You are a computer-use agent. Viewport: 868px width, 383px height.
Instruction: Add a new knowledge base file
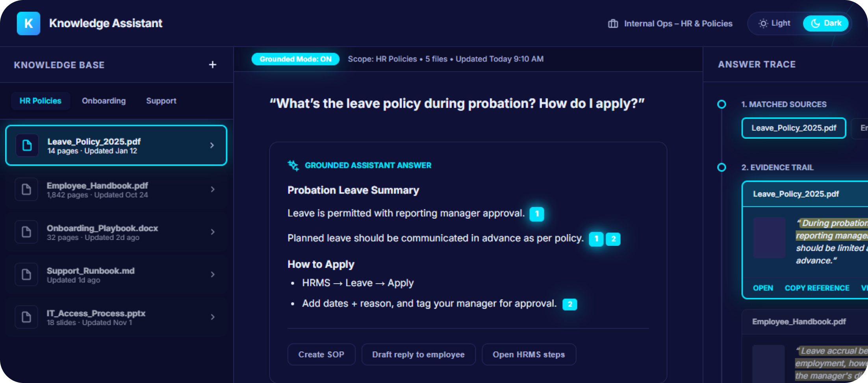[x=213, y=65]
